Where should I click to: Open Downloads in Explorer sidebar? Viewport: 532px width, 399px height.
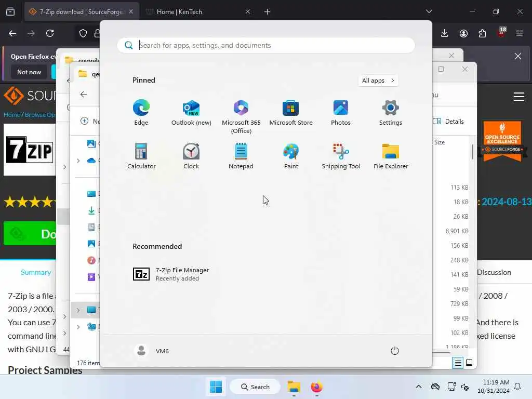click(91, 210)
